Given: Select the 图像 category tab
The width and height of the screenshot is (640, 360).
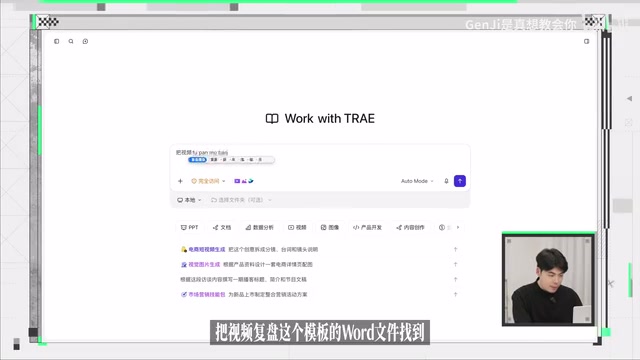Looking at the screenshot, I should [330, 227].
